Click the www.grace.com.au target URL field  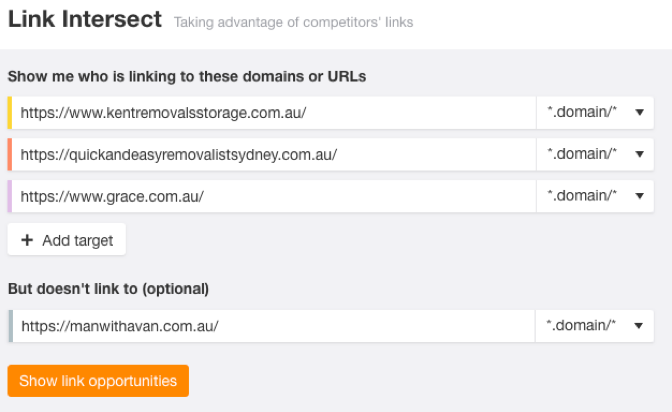pos(273,196)
